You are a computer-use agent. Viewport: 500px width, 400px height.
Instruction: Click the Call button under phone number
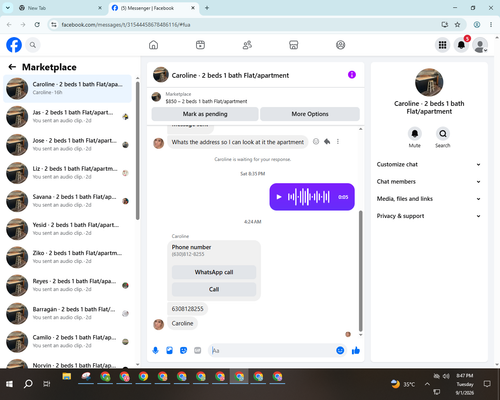[214, 289]
